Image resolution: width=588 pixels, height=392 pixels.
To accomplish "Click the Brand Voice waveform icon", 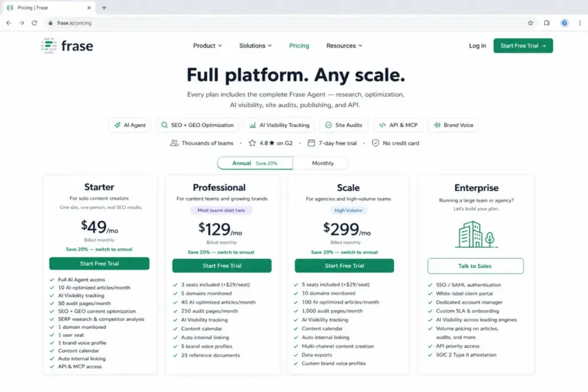I will [x=437, y=125].
